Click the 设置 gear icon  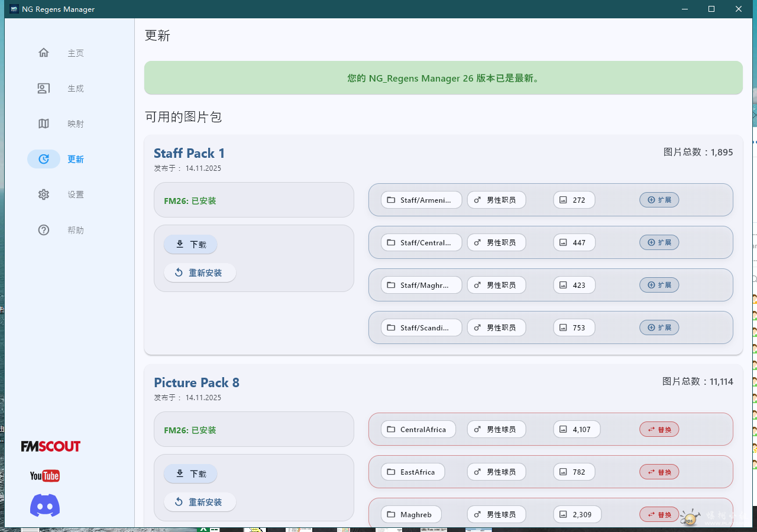pos(44,194)
